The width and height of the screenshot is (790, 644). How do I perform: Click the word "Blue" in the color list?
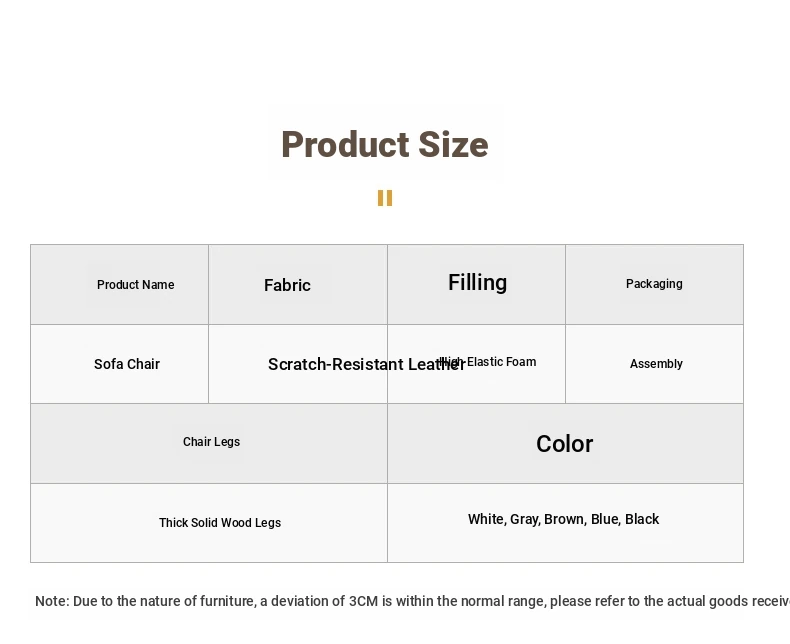[604, 519]
